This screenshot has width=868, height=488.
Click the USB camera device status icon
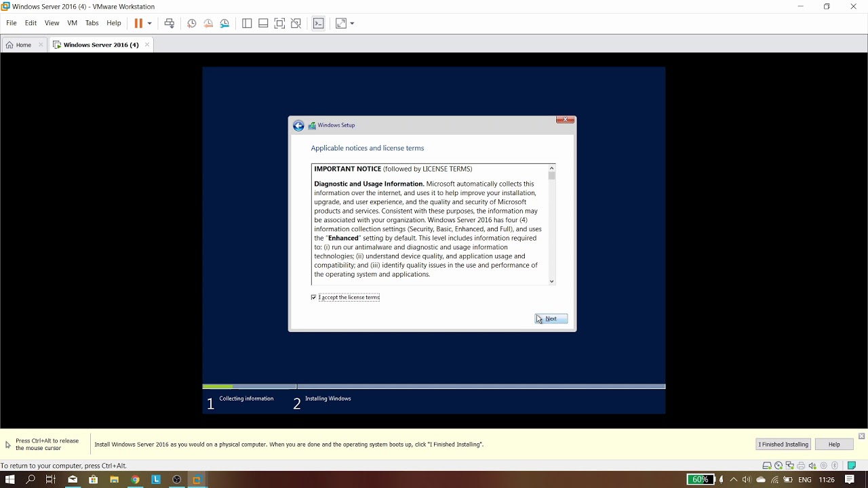click(x=823, y=466)
